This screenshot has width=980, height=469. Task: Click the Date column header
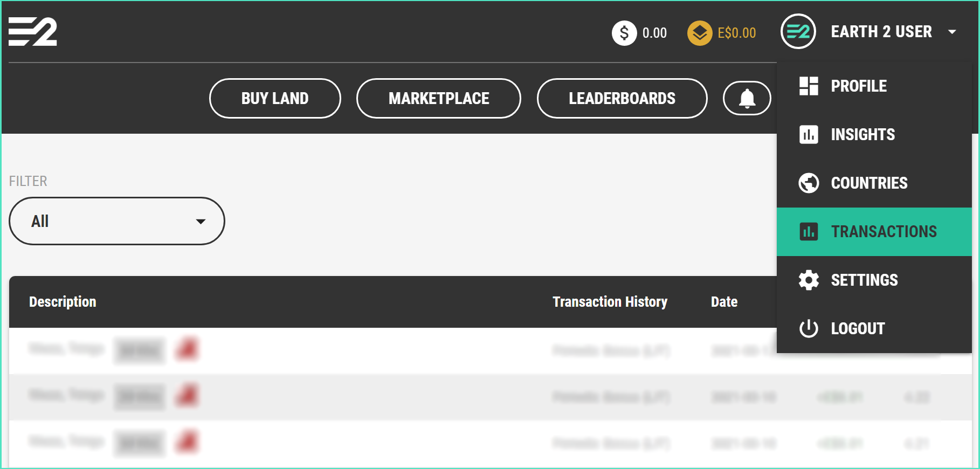pyautogui.click(x=724, y=302)
